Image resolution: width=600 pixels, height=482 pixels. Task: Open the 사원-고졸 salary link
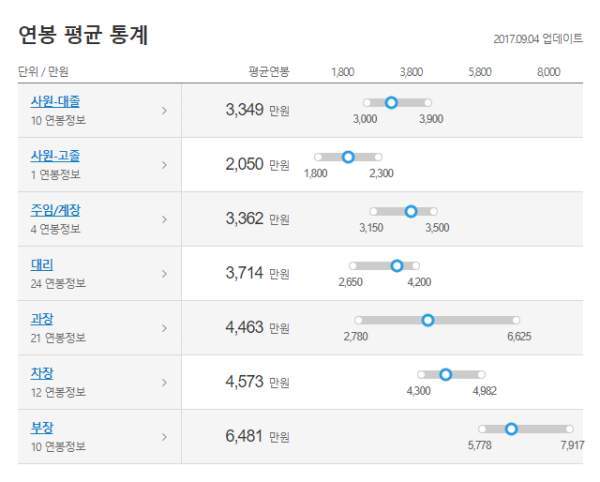[55, 156]
